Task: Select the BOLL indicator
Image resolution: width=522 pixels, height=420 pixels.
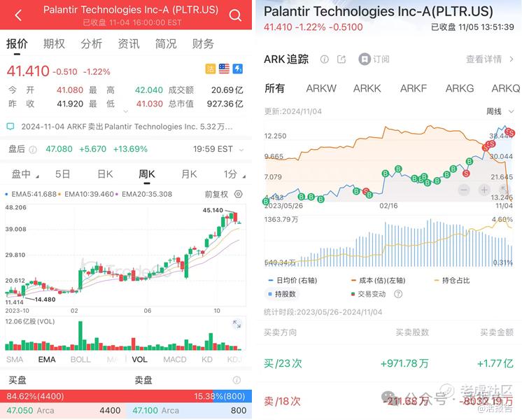Action: pos(80,359)
